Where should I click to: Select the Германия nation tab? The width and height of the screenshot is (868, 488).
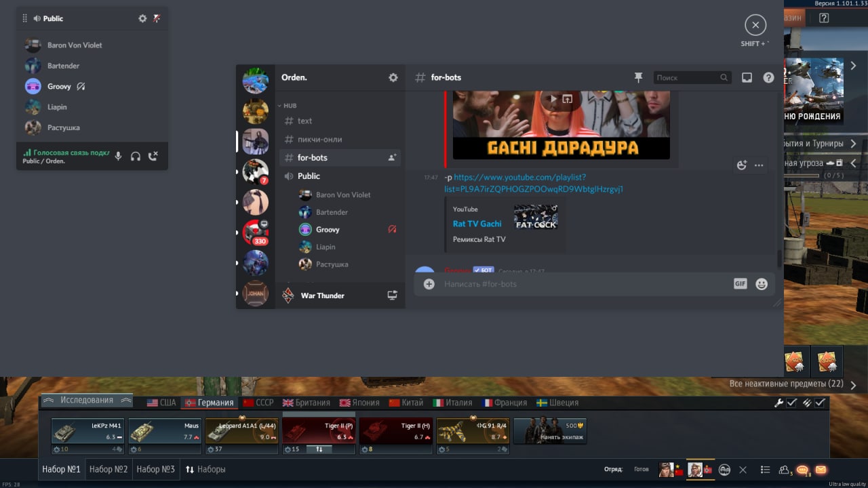point(209,403)
